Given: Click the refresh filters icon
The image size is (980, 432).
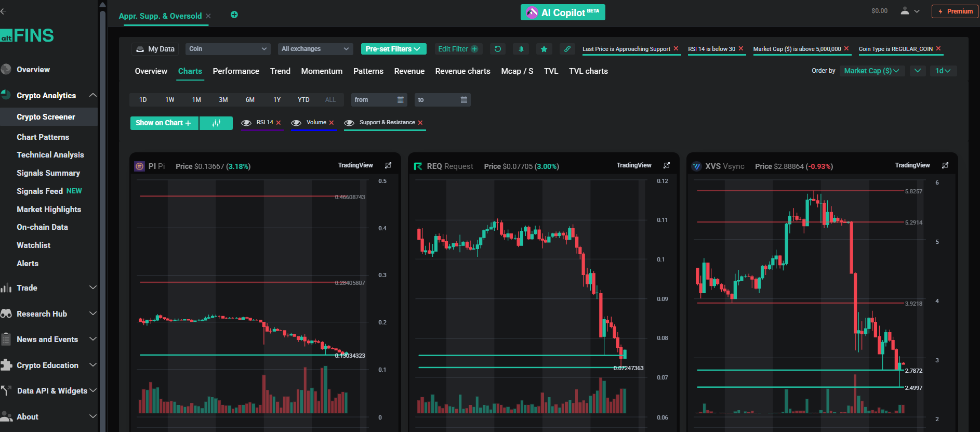Looking at the screenshot, I should coord(497,49).
